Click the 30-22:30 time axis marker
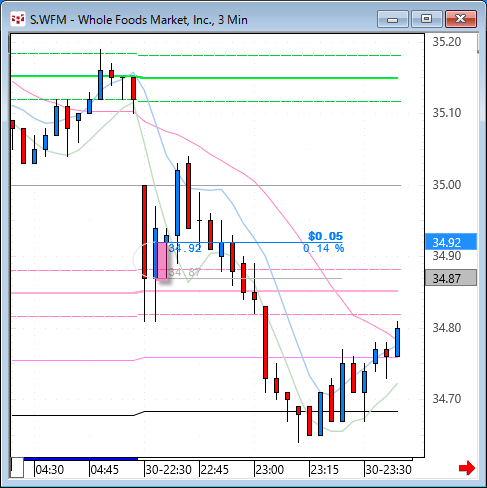The height and width of the screenshot is (488, 487). [169, 470]
